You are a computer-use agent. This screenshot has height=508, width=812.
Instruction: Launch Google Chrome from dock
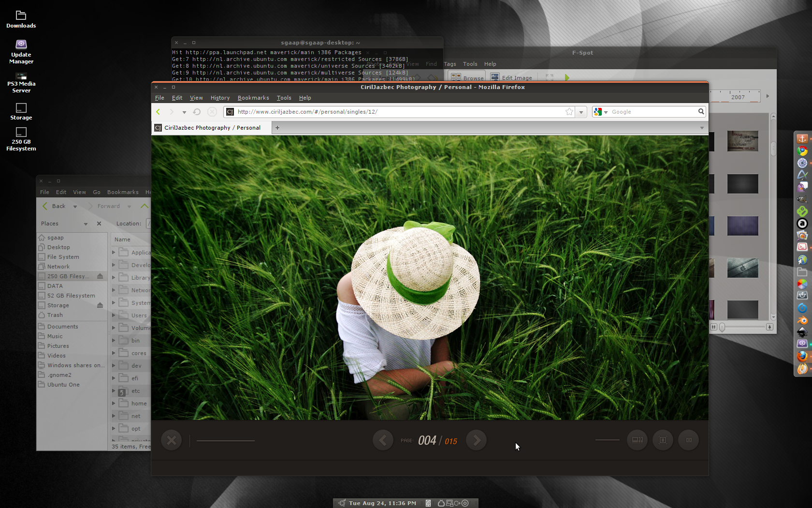(802, 151)
